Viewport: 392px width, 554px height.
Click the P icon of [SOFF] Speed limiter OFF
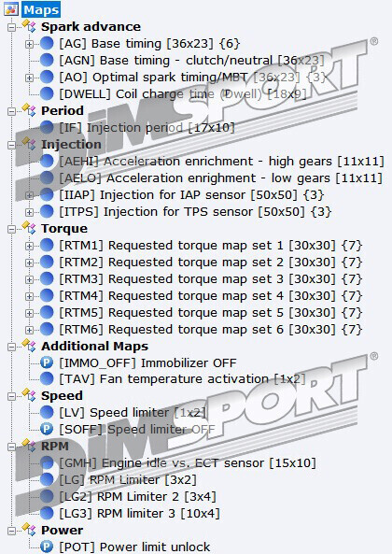point(47,429)
